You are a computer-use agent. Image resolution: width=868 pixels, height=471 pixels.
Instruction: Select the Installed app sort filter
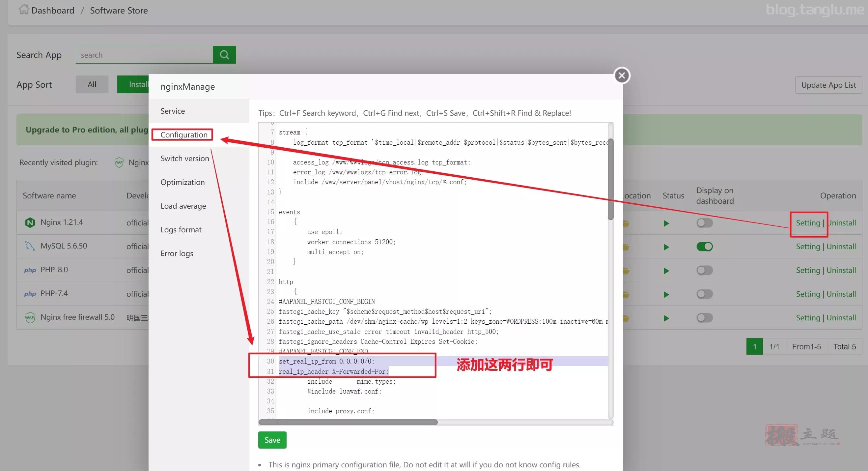[x=133, y=84]
